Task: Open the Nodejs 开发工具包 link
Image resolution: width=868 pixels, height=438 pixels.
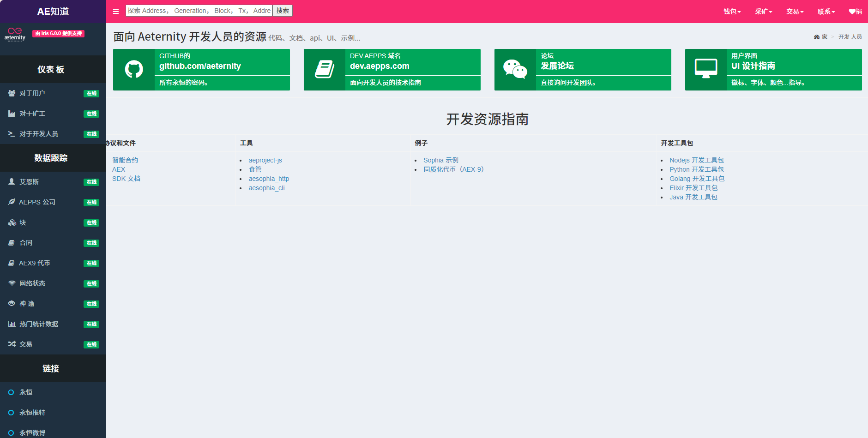Action: click(697, 160)
